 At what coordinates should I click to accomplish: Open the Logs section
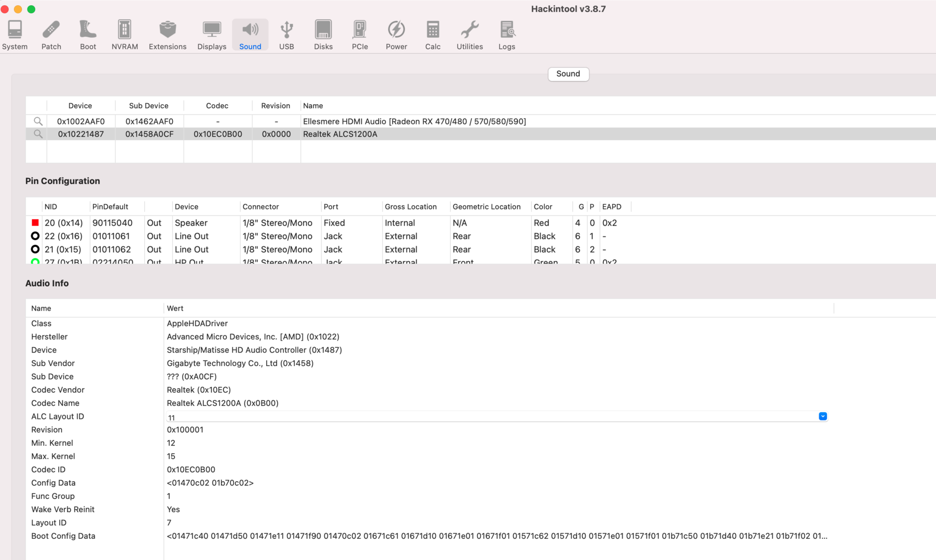[506, 35]
